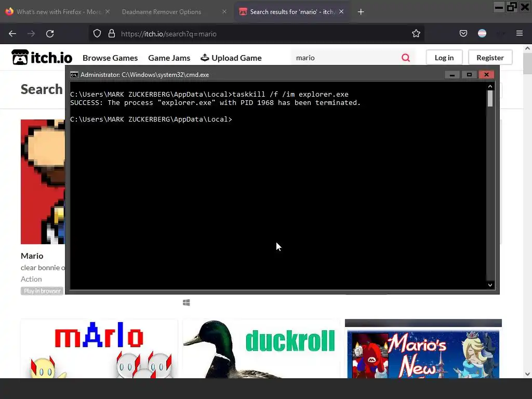This screenshot has height=399, width=532.
Task: Open the pixel Mario game thumbnail
Action: tap(43, 181)
